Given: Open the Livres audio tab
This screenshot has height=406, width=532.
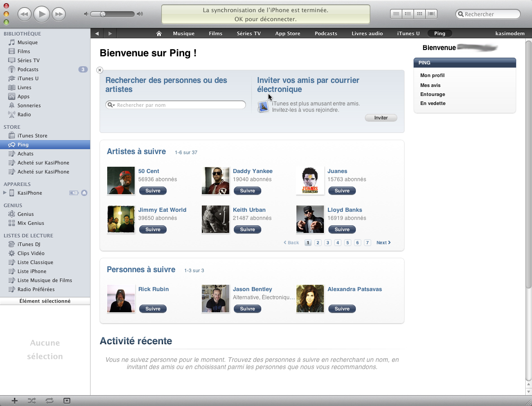Looking at the screenshot, I should (x=367, y=33).
